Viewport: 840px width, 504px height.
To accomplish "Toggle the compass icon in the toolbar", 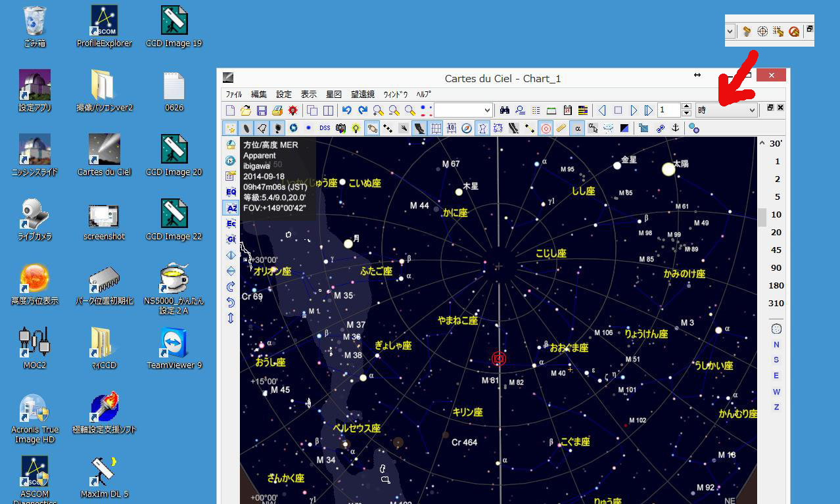I will [x=467, y=128].
